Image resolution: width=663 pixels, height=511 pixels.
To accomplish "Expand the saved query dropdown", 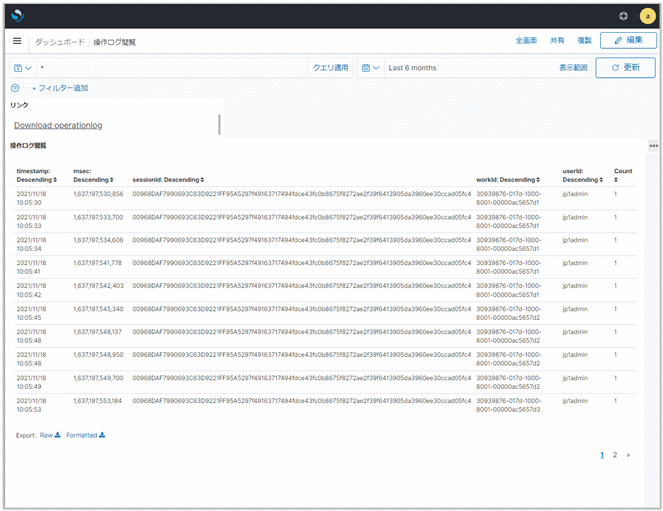I will (x=21, y=68).
